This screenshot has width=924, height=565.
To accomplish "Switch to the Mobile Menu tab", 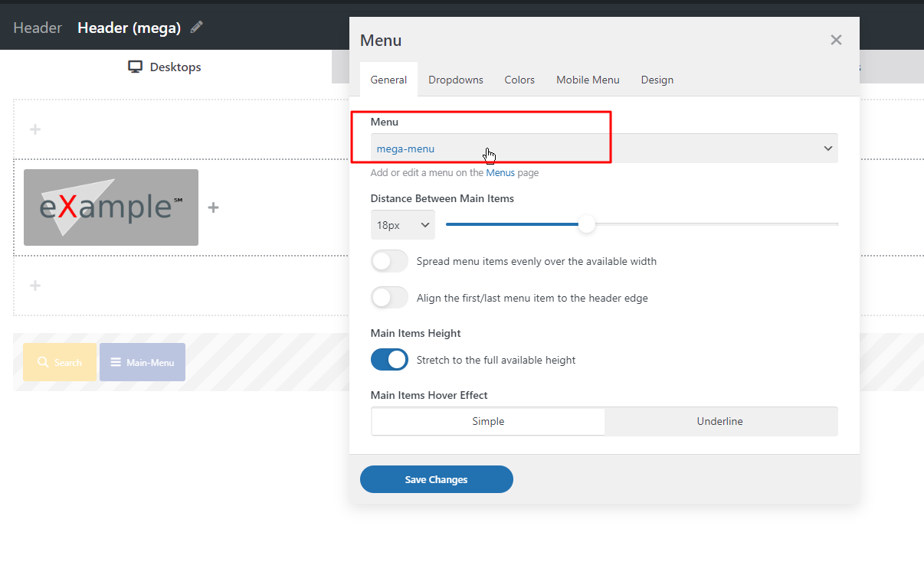I will 588,80.
